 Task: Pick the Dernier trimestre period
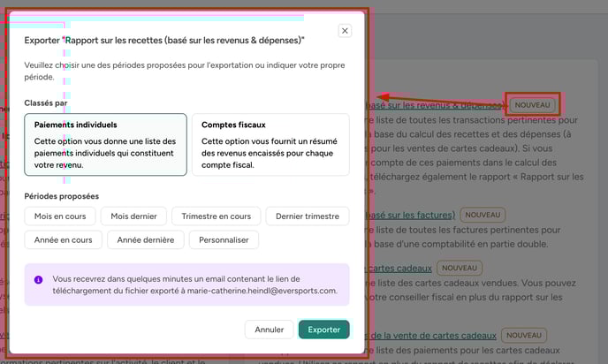click(308, 216)
